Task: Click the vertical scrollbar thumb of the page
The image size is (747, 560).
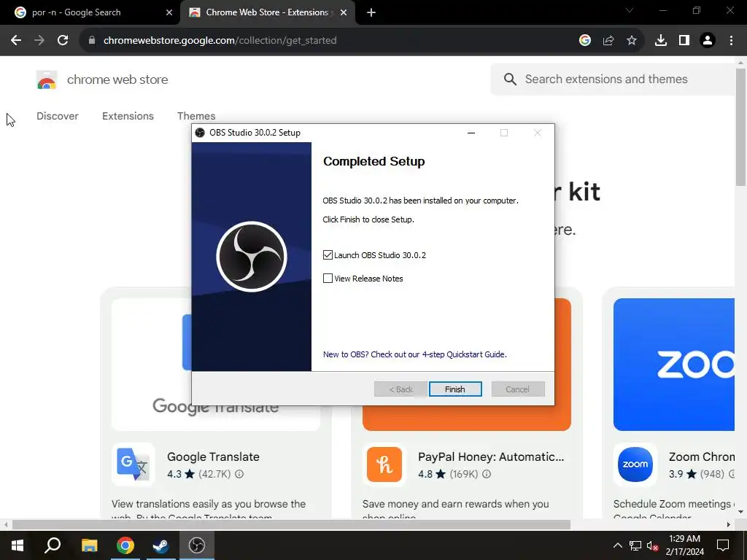Action: point(741,127)
